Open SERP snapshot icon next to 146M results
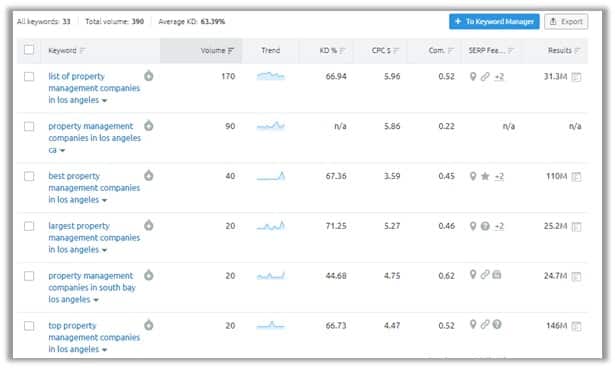 [576, 326]
